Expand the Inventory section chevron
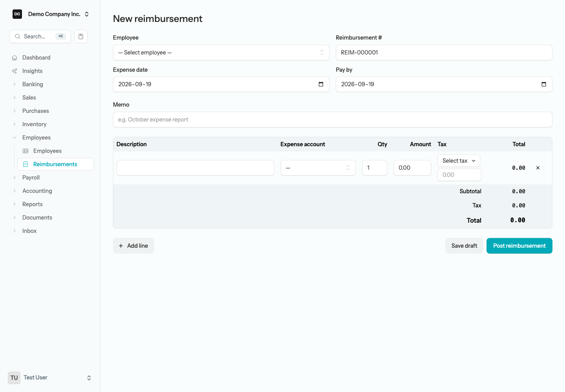565x392 pixels. point(15,124)
